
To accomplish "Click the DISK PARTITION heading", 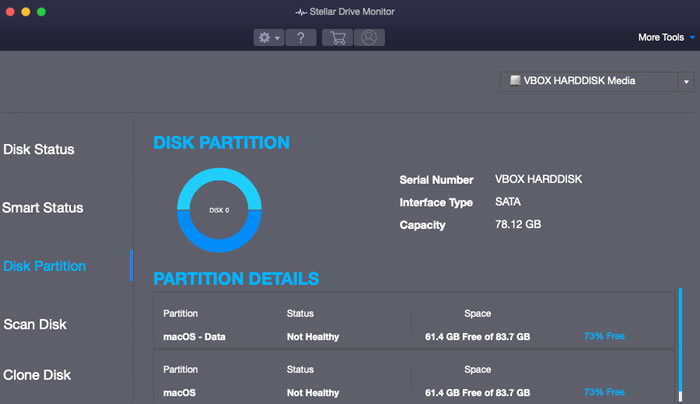I will [x=221, y=143].
